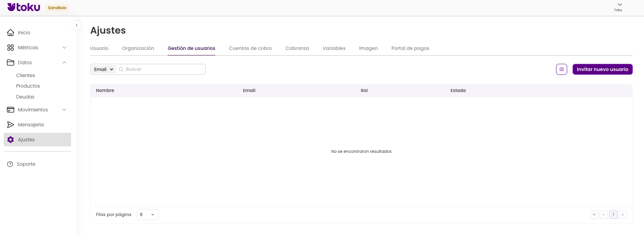
Task: Click the Mensajería paper plane icon
Action: (11, 125)
